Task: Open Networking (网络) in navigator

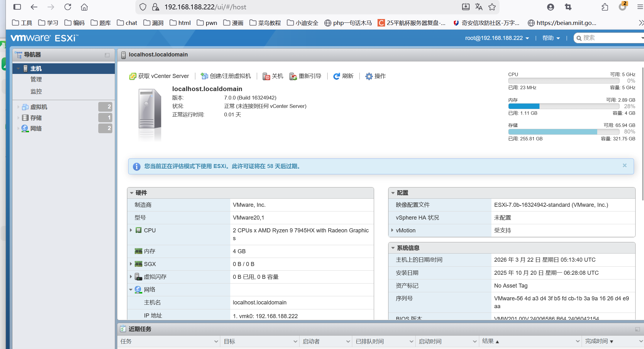Action: (36, 128)
